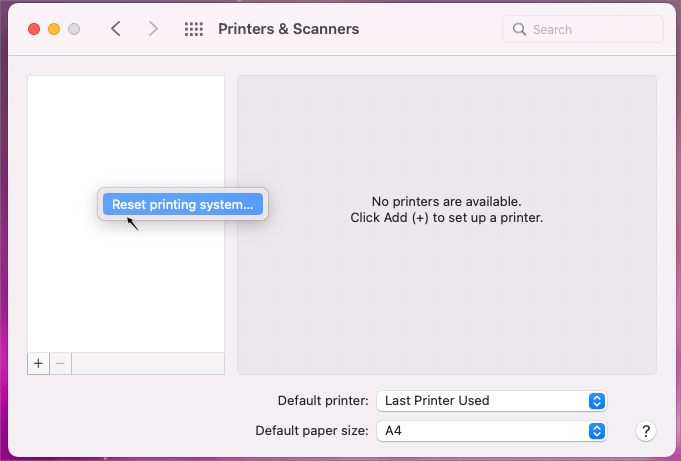681x461 pixels.
Task: Click the 'No printers are available' pane
Action: click(446, 225)
